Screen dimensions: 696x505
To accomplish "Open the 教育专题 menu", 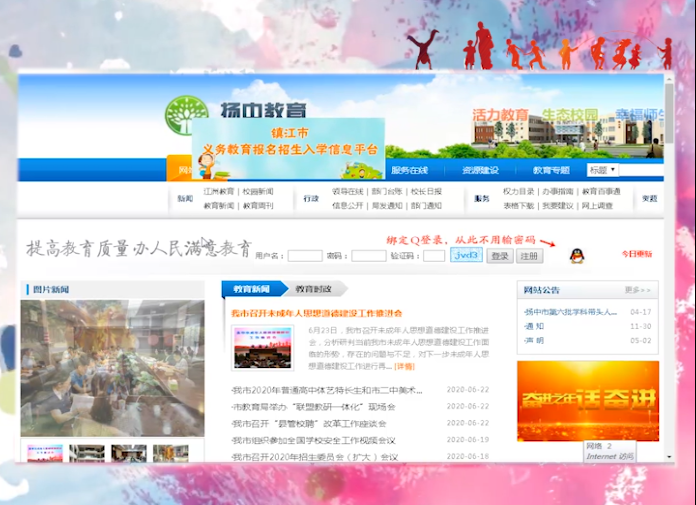I will (551, 170).
